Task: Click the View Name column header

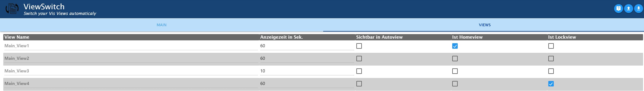Action: pyautogui.click(x=17, y=37)
